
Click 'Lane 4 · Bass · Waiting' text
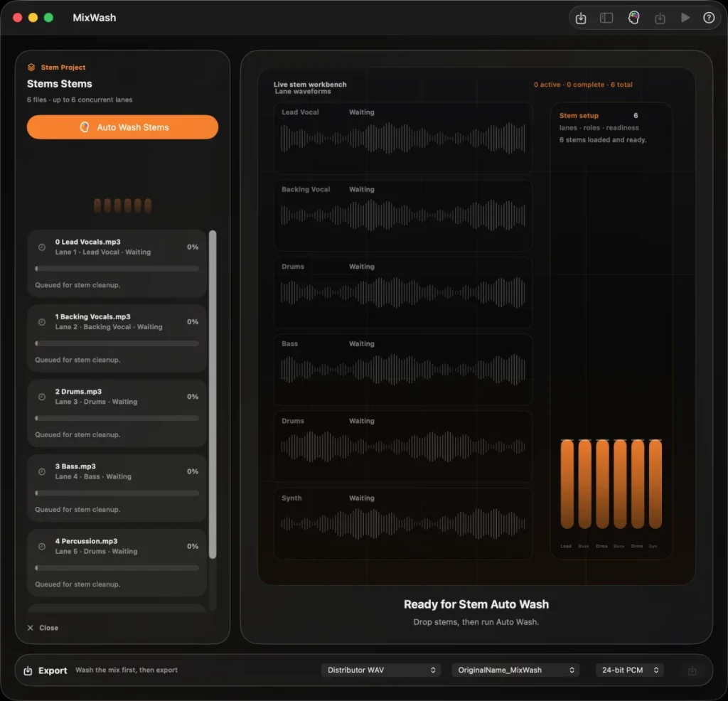[93, 476]
